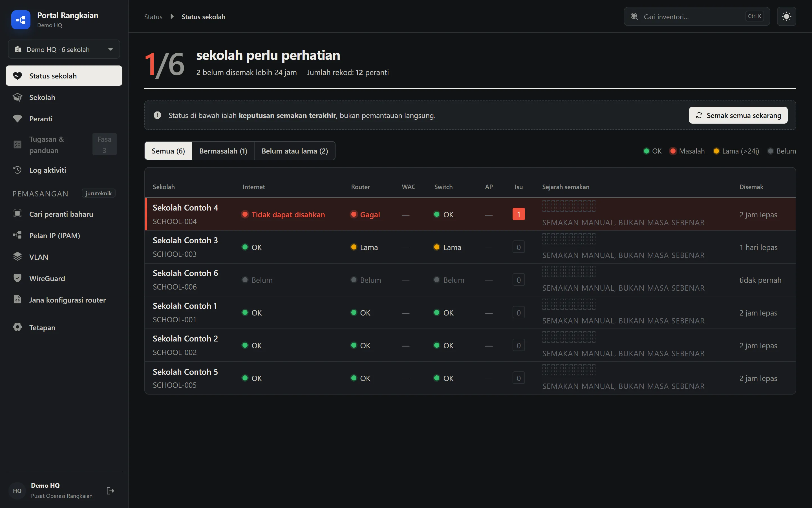Toggle the light/dark theme sun button

pos(786,16)
